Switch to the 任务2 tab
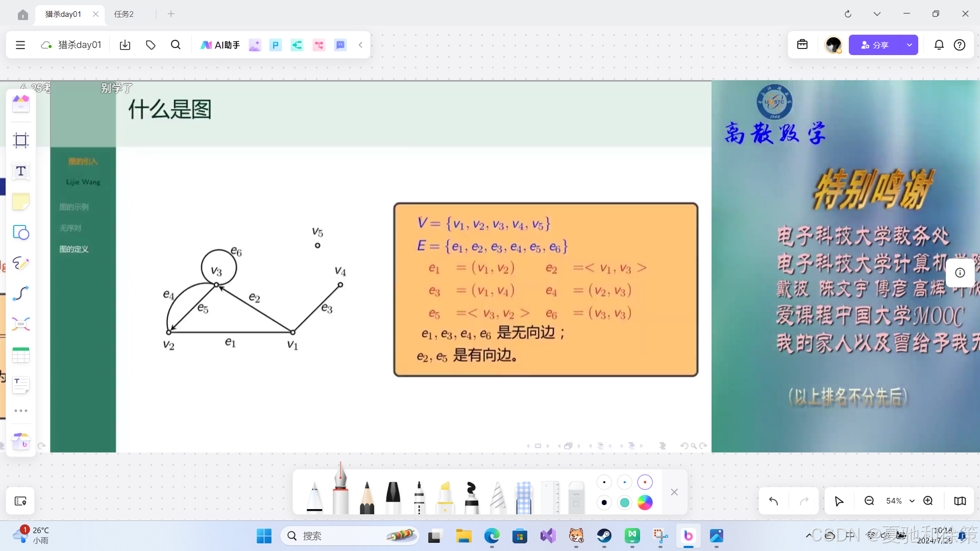 (x=124, y=14)
